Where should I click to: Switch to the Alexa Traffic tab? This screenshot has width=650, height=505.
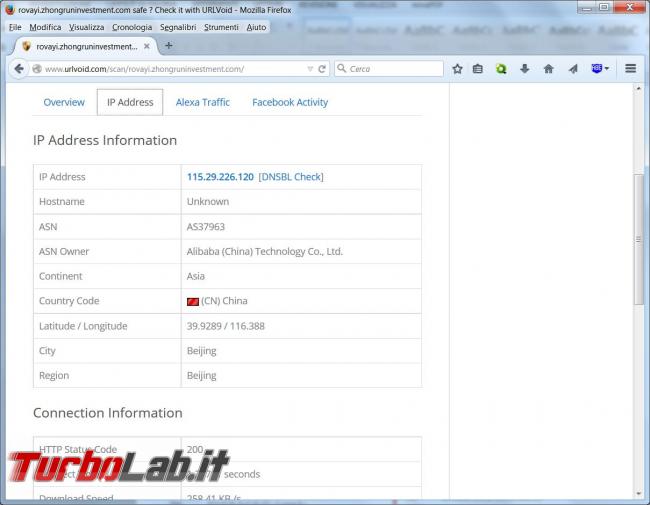point(203,102)
